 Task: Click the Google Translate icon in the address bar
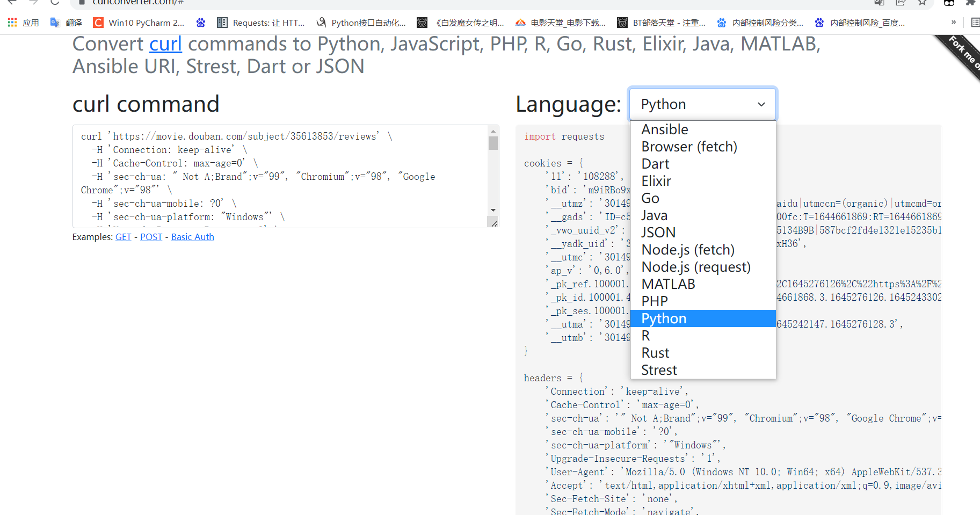click(879, 3)
